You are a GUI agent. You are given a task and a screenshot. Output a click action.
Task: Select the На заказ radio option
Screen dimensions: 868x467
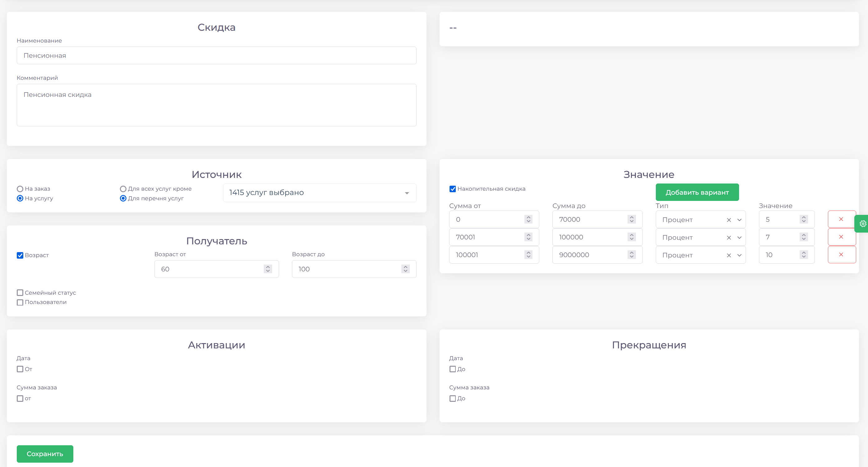(x=20, y=189)
